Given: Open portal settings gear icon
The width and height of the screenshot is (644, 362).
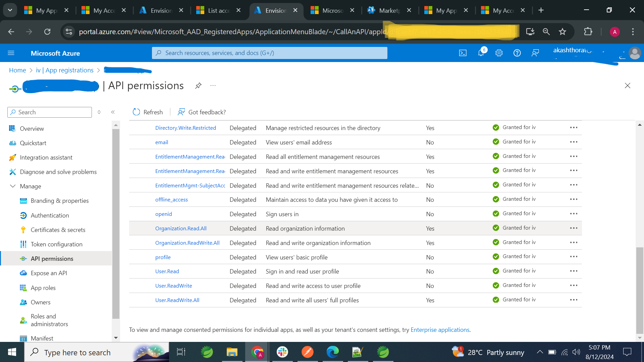Looking at the screenshot, I should click(x=499, y=53).
